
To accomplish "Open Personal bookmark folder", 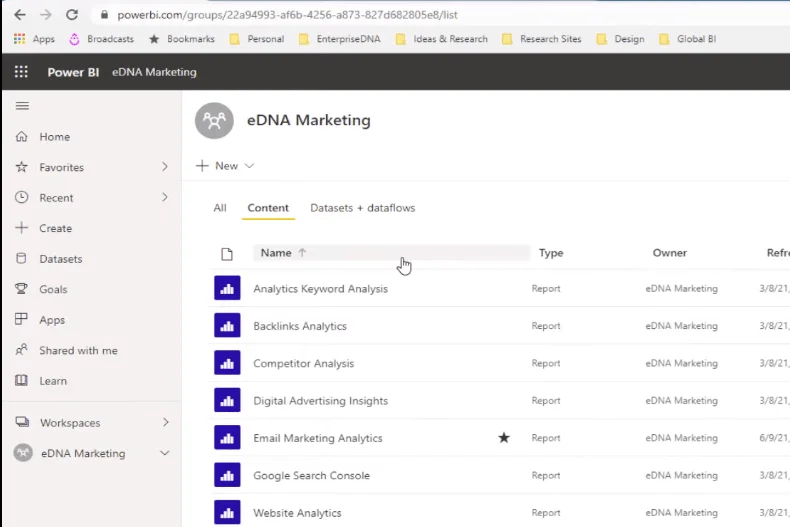I will click(256, 39).
